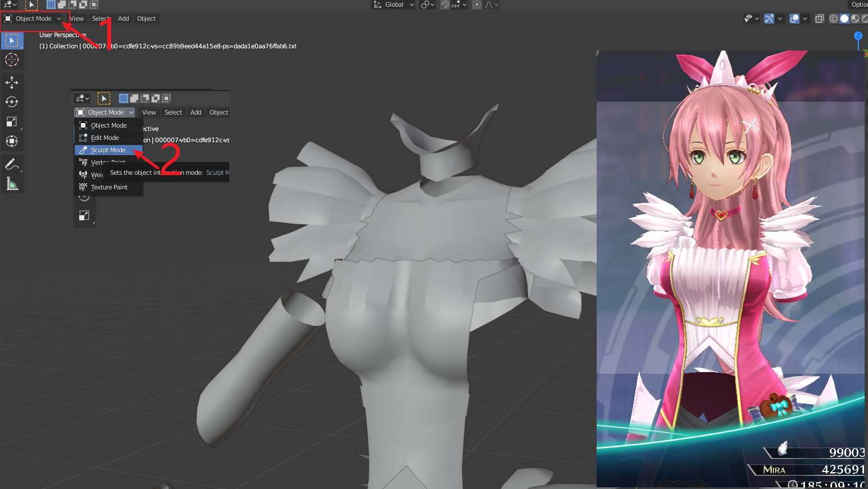Open the Add menu in main header
Image resolution: width=868 pixels, height=489 pixels.
click(x=124, y=19)
